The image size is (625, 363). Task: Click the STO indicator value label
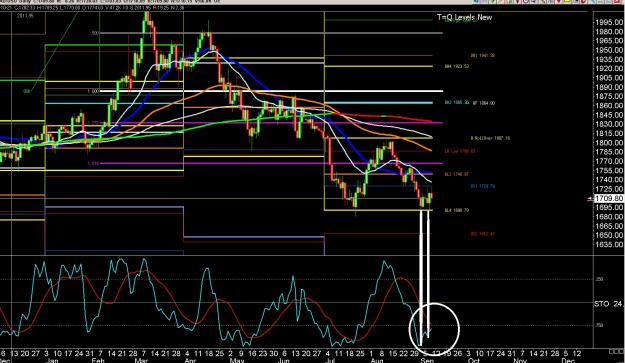(609, 304)
